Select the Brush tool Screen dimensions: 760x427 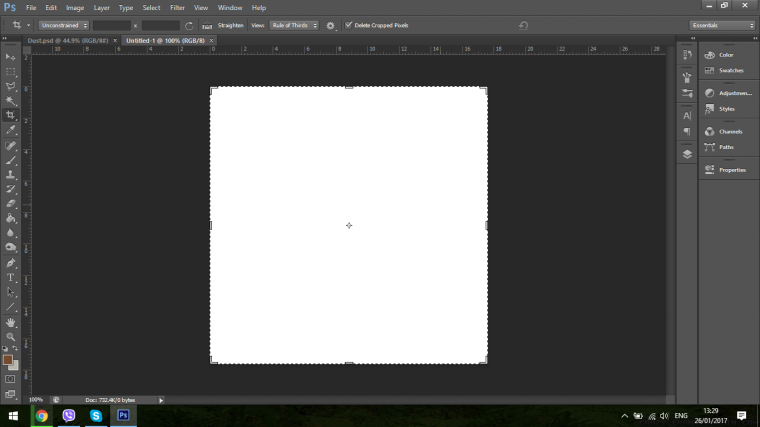(10, 160)
